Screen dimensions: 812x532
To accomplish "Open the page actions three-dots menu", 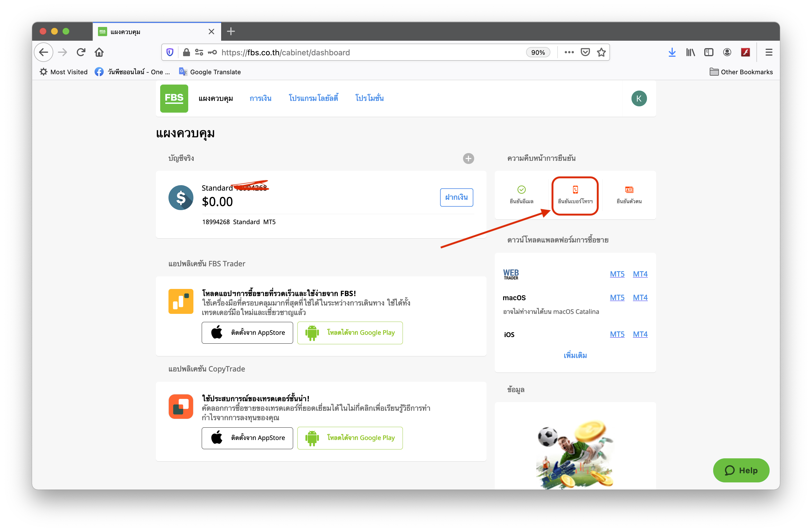I will tap(569, 52).
